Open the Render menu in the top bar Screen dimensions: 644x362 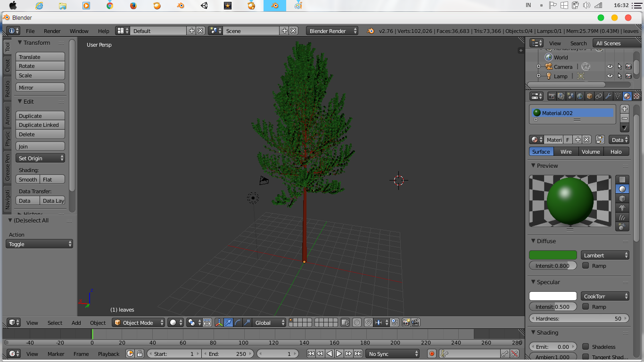coord(52,31)
